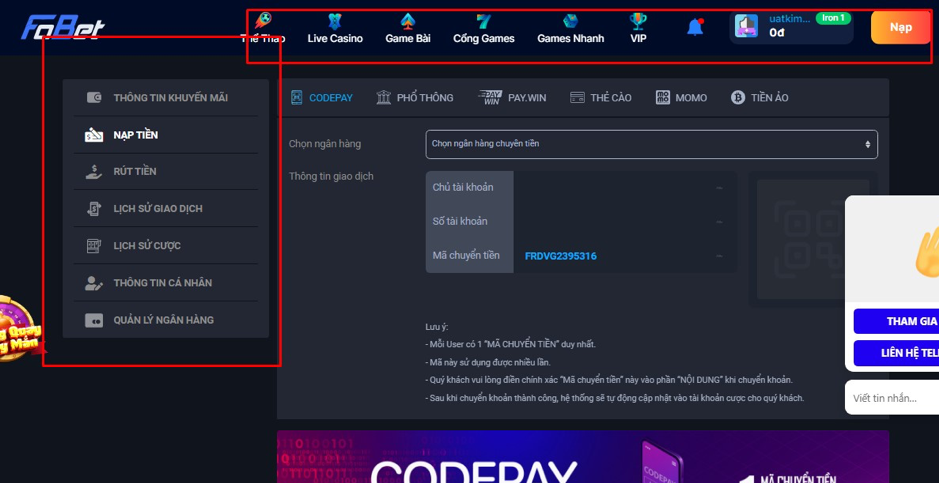
Task: Select the CODEPAY payment tab
Action: (321, 97)
